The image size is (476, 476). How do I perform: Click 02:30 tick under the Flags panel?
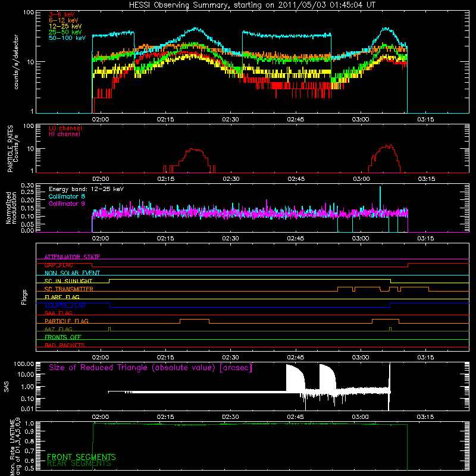230,358
